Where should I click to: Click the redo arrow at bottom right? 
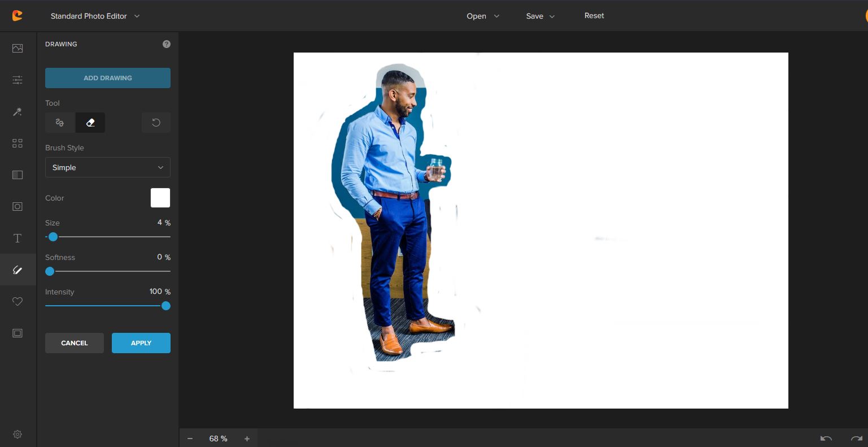click(x=856, y=439)
